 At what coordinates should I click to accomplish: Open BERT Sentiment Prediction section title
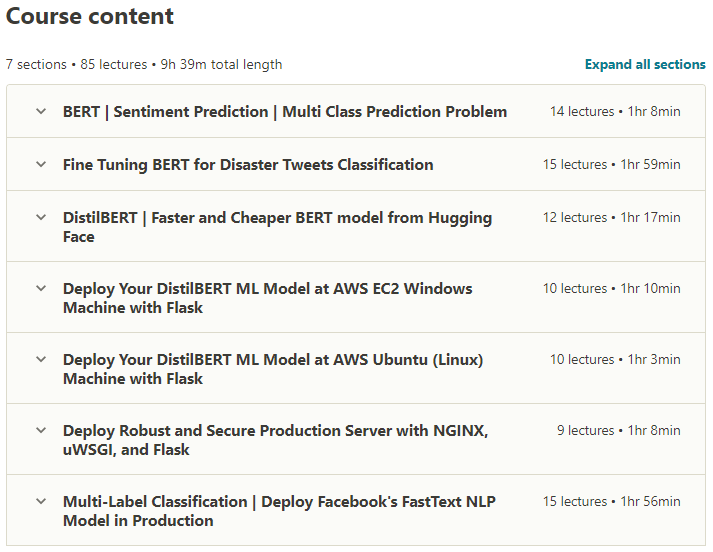(x=285, y=112)
